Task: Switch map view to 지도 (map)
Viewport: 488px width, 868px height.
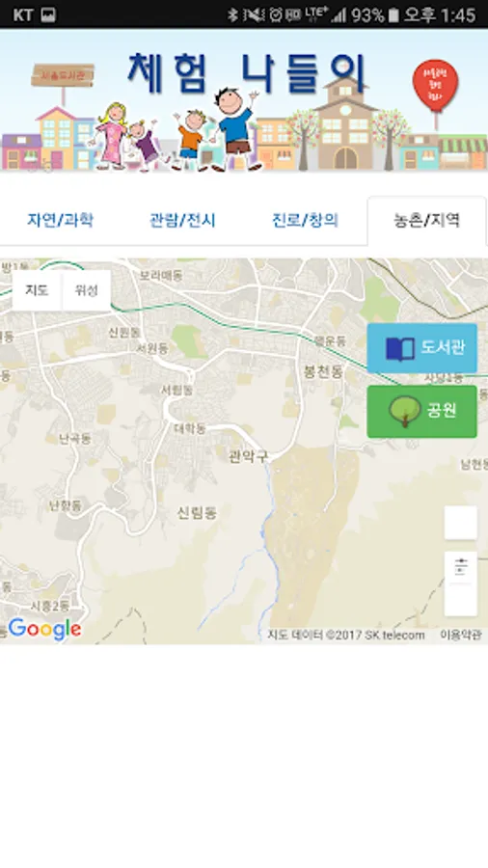Action: (37, 290)
